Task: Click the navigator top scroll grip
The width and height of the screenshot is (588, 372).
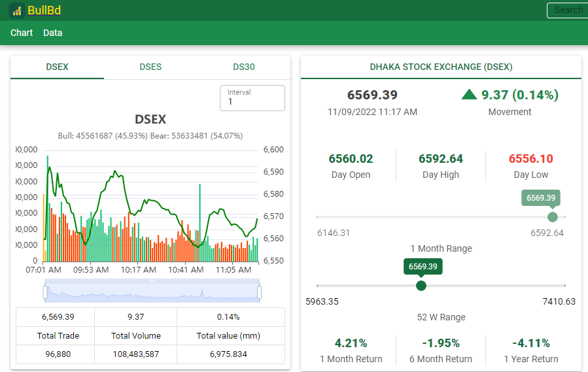Action: coord(152,280)
